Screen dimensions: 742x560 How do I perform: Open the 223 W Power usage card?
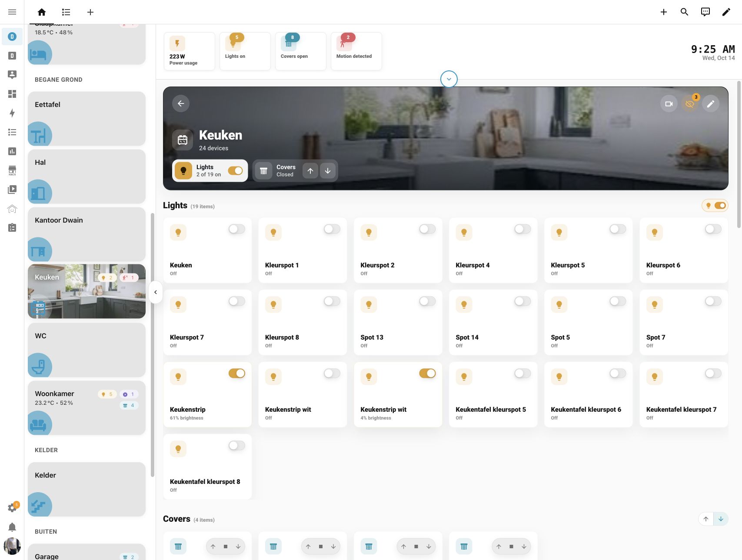tap(190, 51)
